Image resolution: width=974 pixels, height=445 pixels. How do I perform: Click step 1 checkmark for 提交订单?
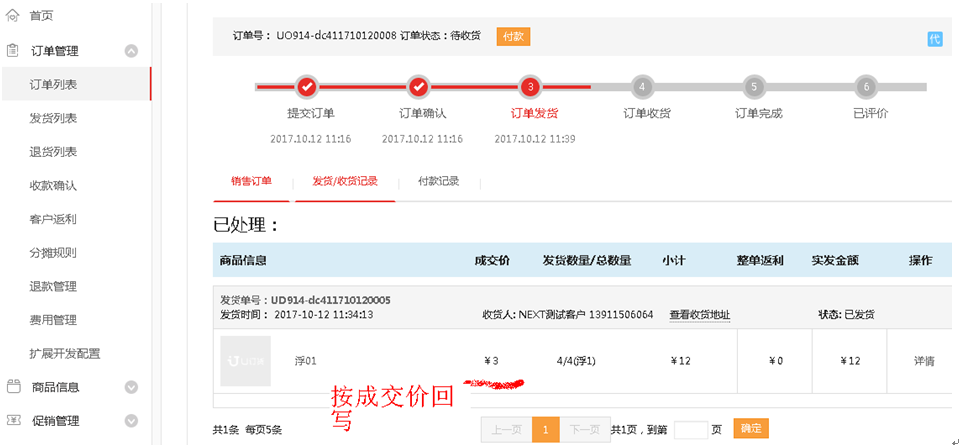(x=306, y=87)
